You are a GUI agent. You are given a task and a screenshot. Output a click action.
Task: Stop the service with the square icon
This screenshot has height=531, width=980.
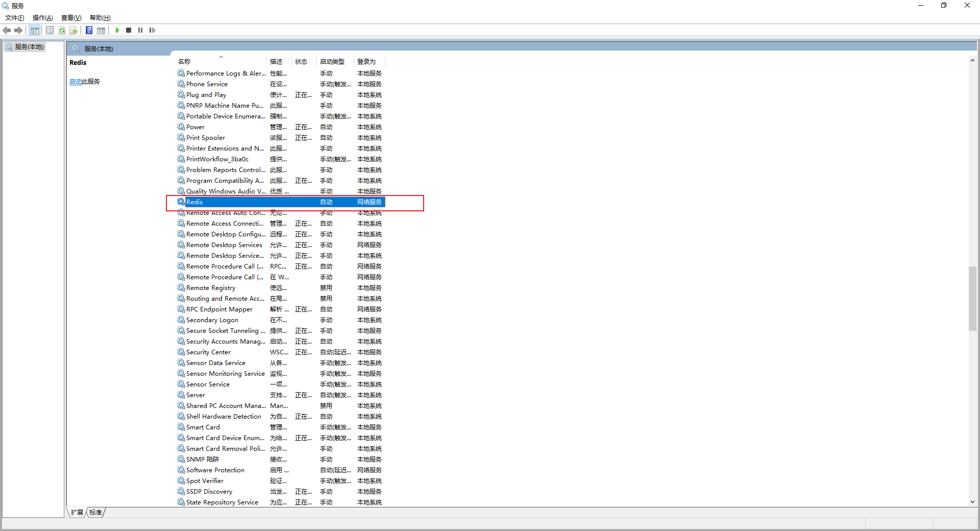(x=129, y=31)
